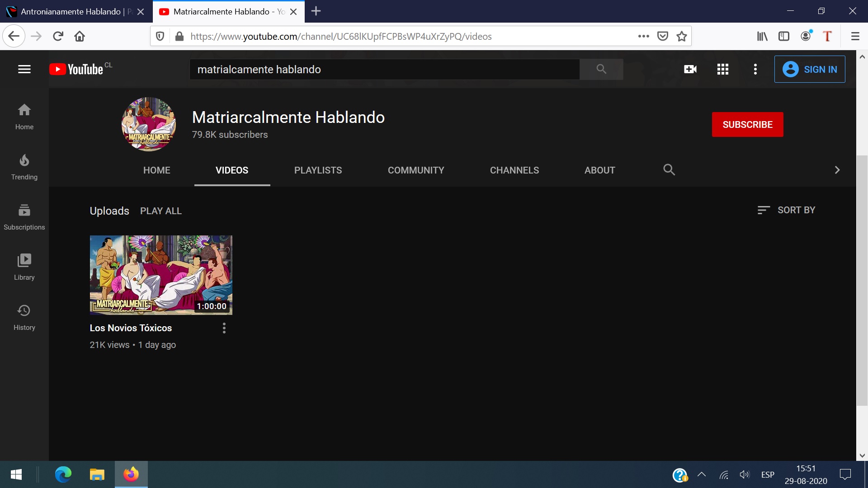The height and width of the screenshot is (488, 868).
Task: Save page to Pocket icon
Action: (663, 36)
